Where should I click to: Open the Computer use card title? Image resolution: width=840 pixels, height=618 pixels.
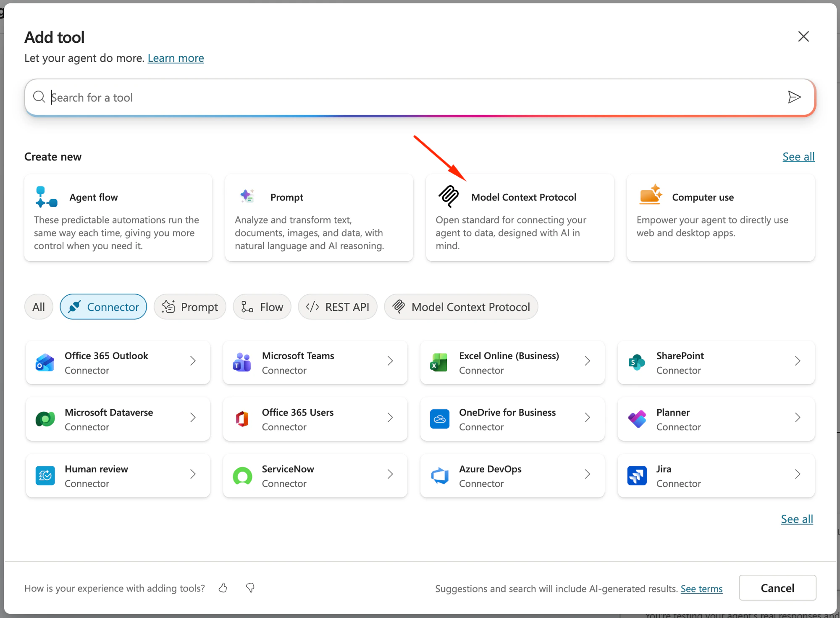tap(703, 197)
